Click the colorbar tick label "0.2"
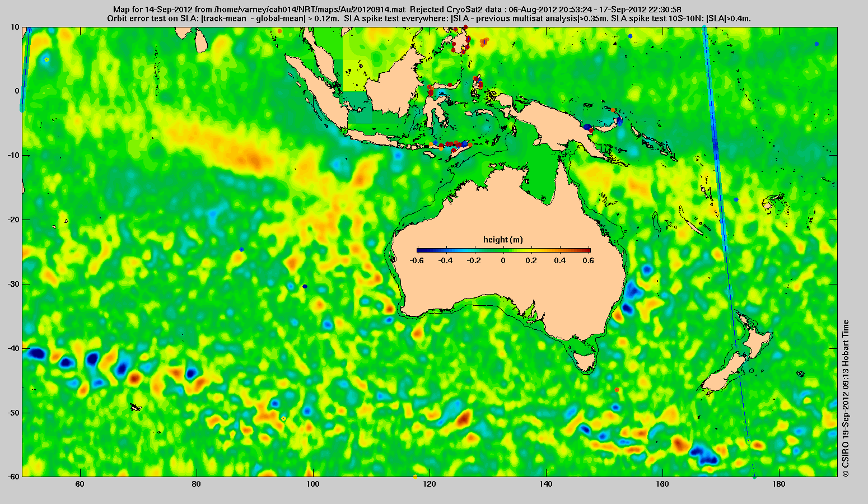This screenshot has height=504, width=868. point(533,260)
